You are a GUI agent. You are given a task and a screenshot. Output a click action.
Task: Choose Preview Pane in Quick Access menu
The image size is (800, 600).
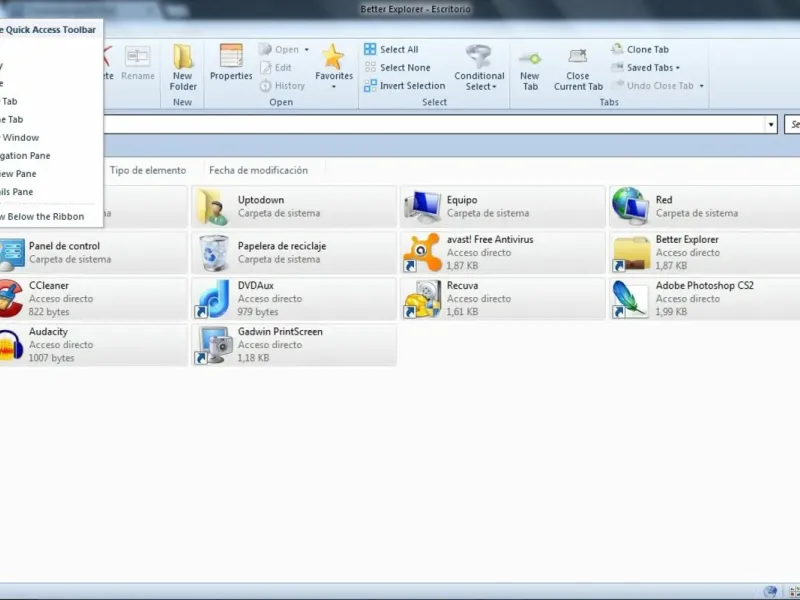(50, 173)
